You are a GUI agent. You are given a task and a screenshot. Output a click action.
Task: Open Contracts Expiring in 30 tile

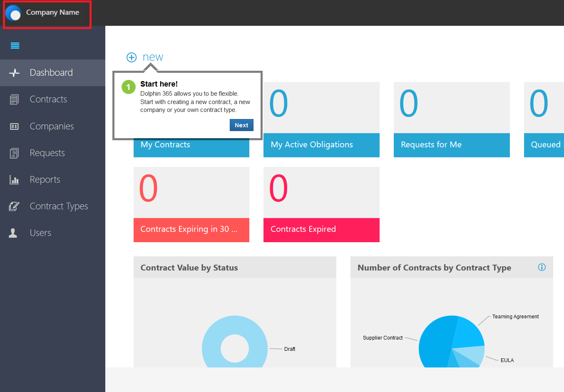(191, 204)
